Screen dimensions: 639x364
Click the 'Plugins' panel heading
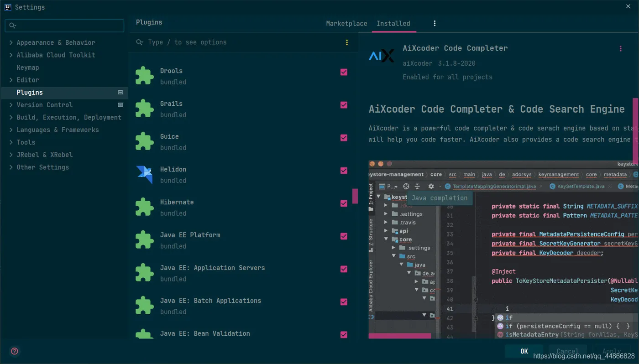[149, 22]
